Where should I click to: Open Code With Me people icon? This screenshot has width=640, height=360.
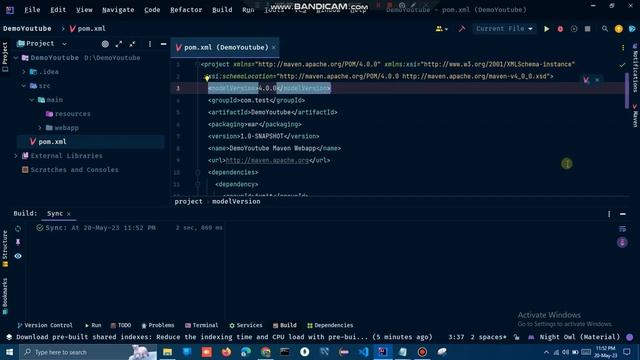[x=441, y=29]
